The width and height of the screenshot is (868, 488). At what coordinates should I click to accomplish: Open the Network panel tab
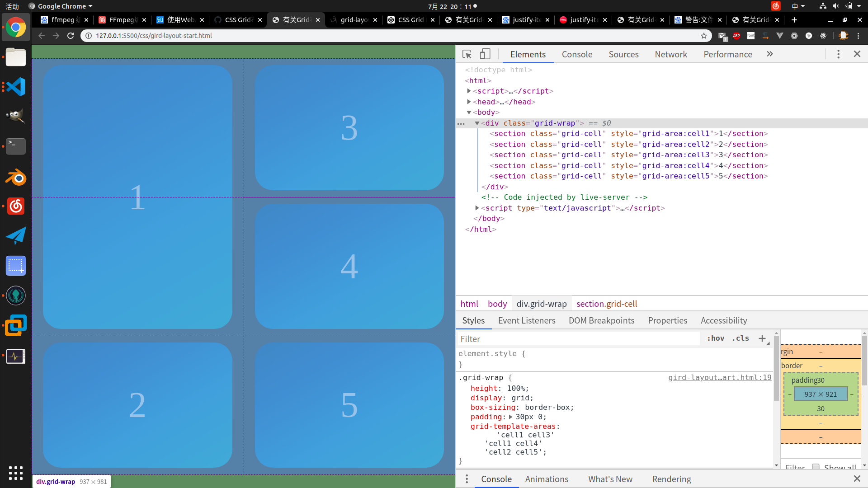click(671, 54)
